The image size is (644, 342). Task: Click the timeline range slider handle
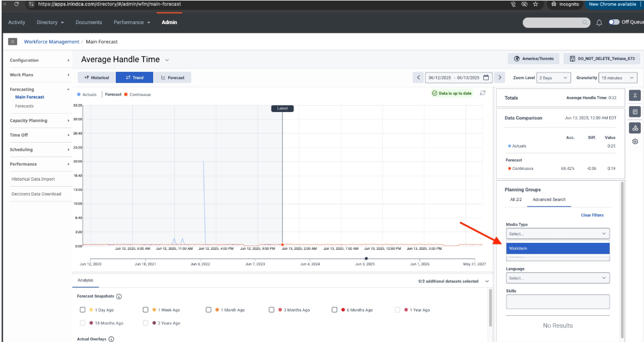pyautogui.click(x=366, y=258)
